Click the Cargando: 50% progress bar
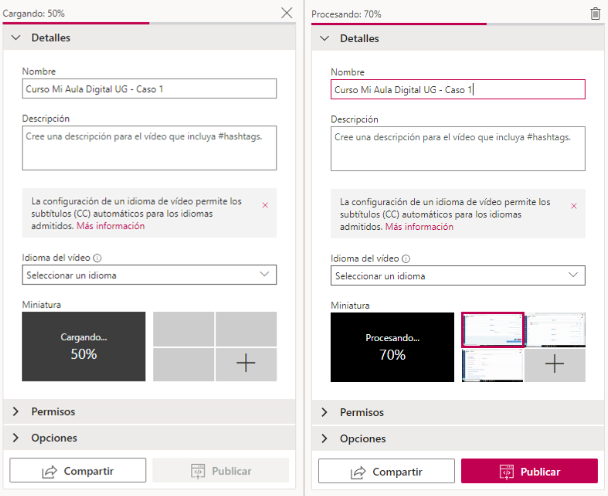The width and height of the screenshot is (608, 496). tap(149, 23)
